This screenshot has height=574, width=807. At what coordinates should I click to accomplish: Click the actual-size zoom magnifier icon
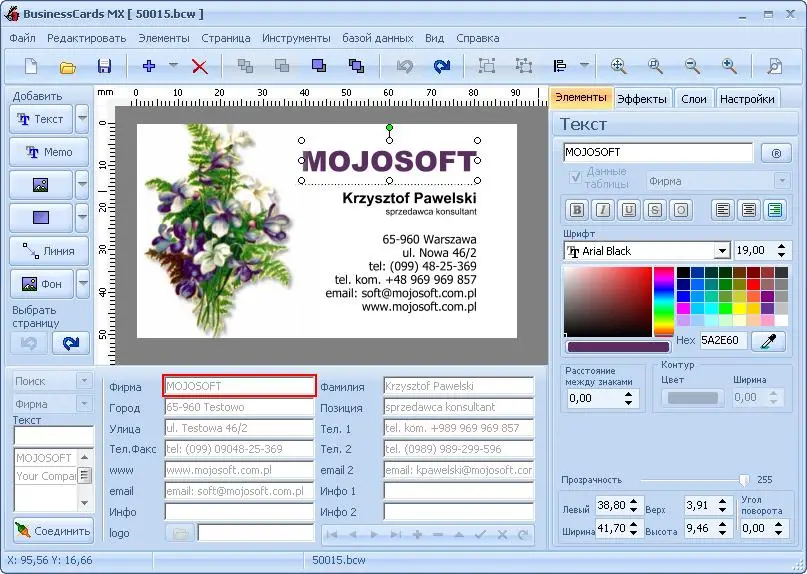(655, 66)
